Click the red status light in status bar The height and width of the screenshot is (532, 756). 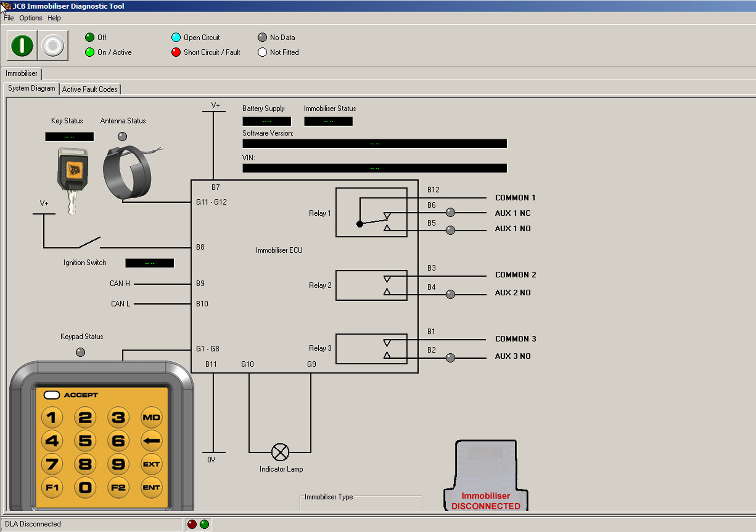tap(192, 524)
